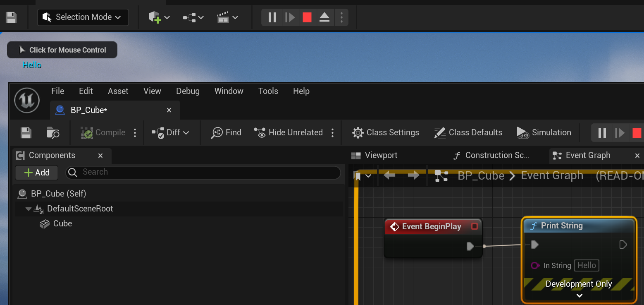The image size is (644, 305).
Task: Click the Print String exec input pin
Action: [534, 245]
